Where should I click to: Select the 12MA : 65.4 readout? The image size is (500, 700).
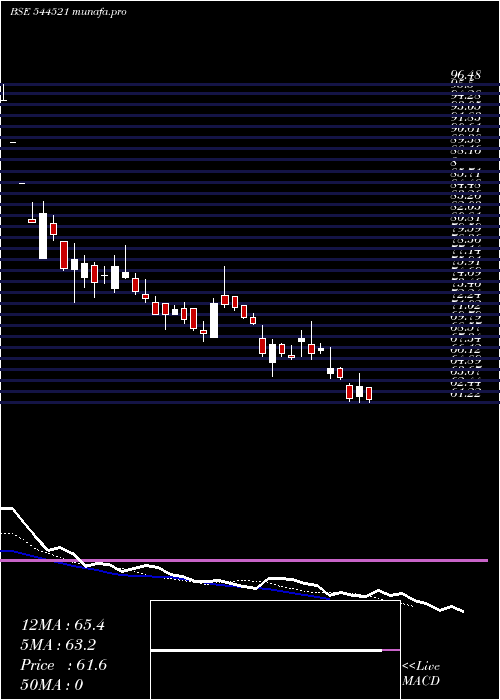point(63,625)
